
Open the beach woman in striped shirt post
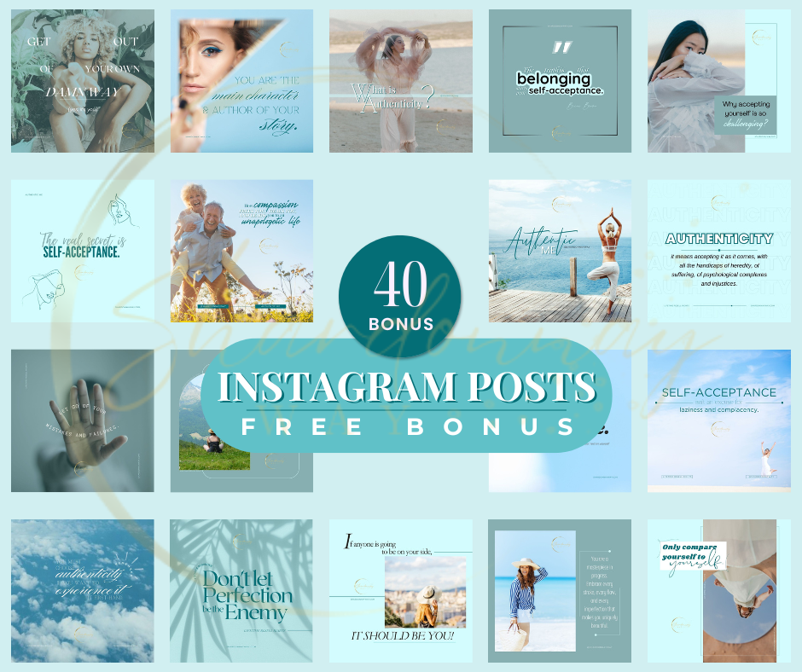click(x=560, y=590)
